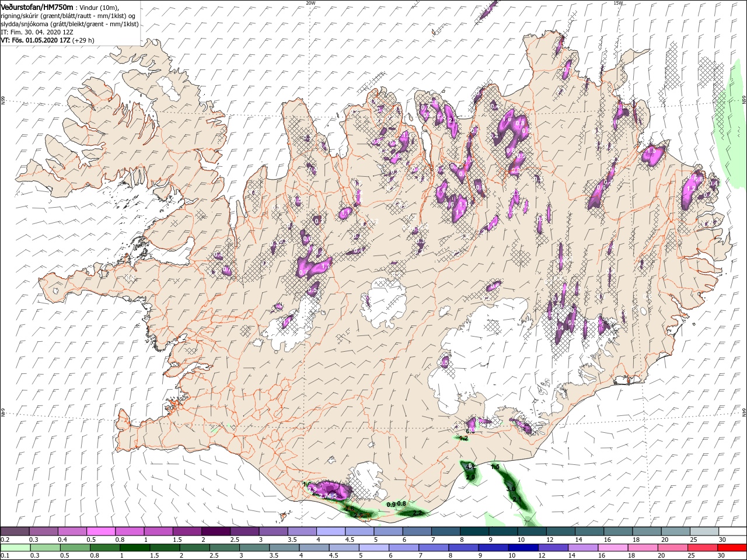Select the darkest green 1 rain legend swatch
Screen dimensions: 747x560
[134, 548]
